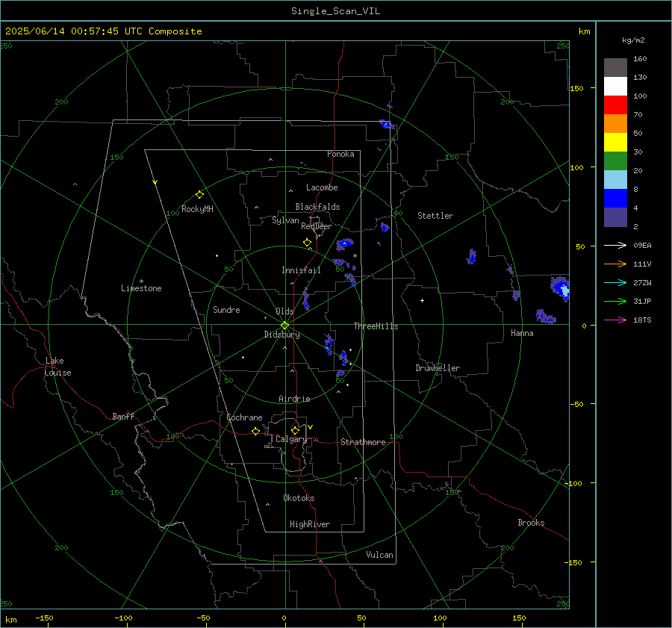Screen dimensions: 672x628
Task: Click the Limestone label
Action: 141,288
